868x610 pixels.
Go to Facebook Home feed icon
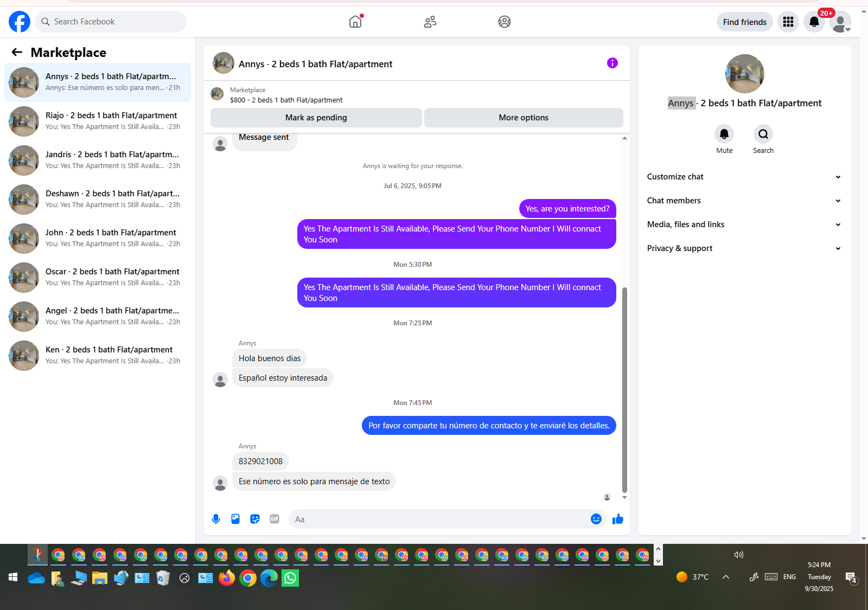pos(355,22)
